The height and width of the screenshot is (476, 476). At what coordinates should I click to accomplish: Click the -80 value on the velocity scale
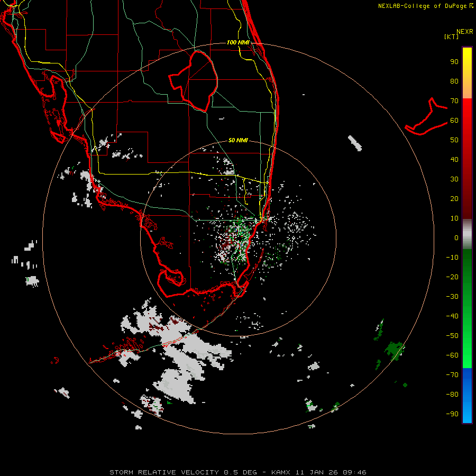point(452,395)
